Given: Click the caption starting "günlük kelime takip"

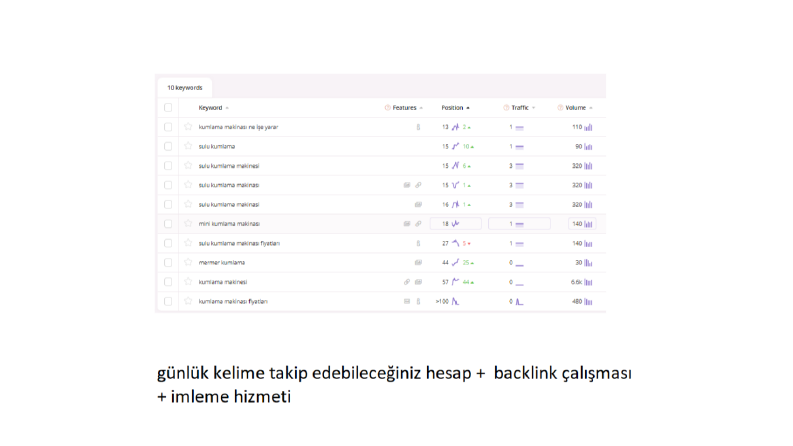Looking at the screenshot, I should [394, 384].
